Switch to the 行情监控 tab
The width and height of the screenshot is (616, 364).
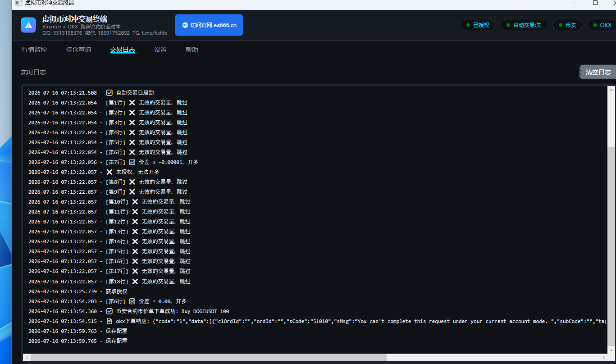point(34,50)
